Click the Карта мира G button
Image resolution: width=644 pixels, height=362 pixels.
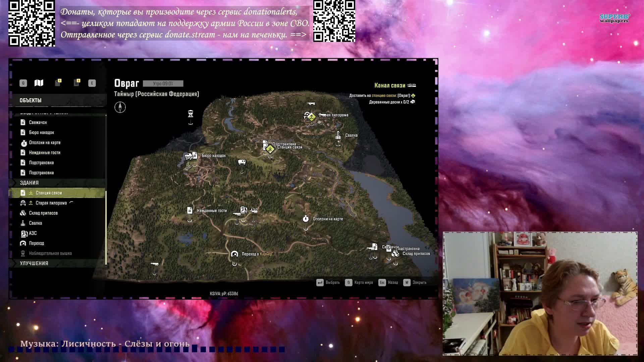pyautogui.click(x=348, y=283)
